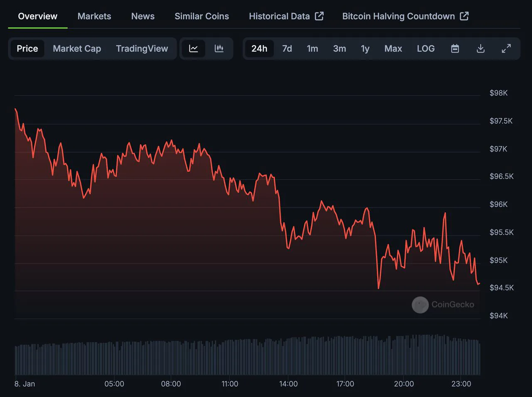Click the CoinGecko logo watermark
532x397 pixels.
[x=443, y=305]
